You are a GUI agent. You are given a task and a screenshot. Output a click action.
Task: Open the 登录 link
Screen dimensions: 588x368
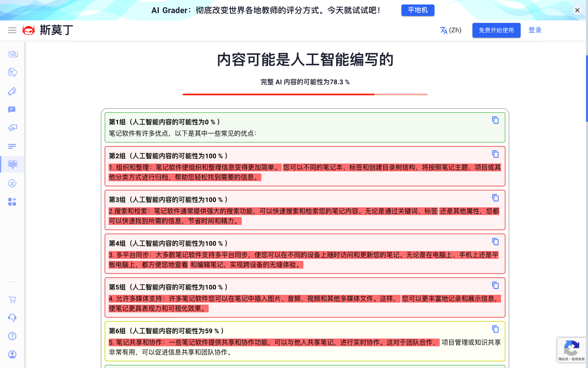535,30
